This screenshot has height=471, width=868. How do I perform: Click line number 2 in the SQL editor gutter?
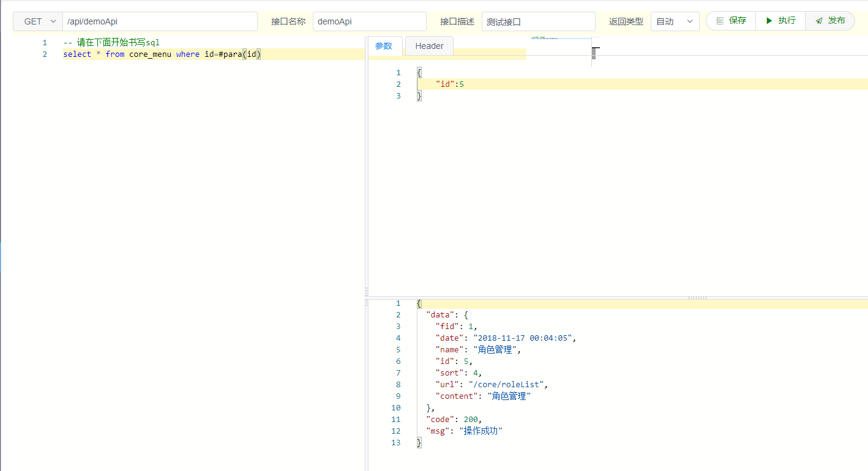click(45, 54)
